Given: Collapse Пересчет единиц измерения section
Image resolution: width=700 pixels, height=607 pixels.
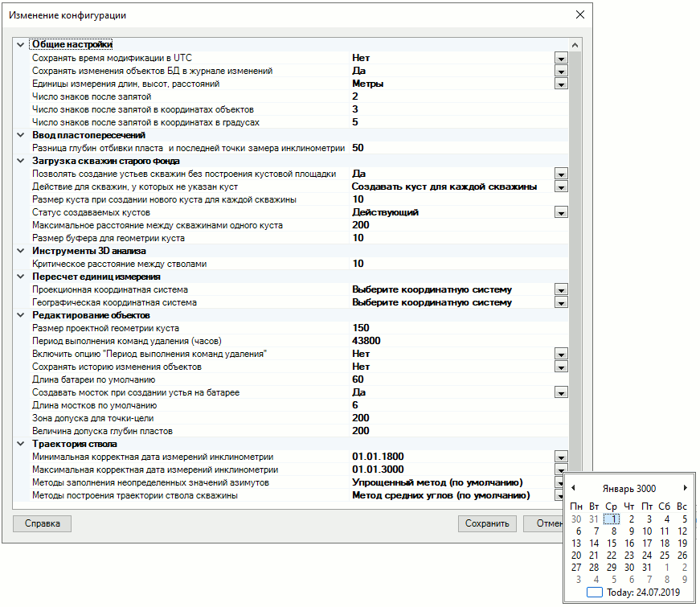Looking at the screenshot, I should click(x=21, y=277).
